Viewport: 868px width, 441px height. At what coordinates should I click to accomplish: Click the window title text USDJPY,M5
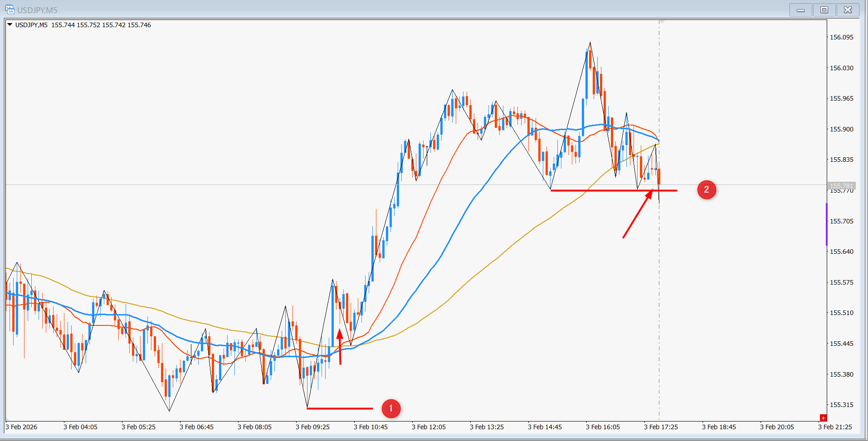tap(37, 10)
